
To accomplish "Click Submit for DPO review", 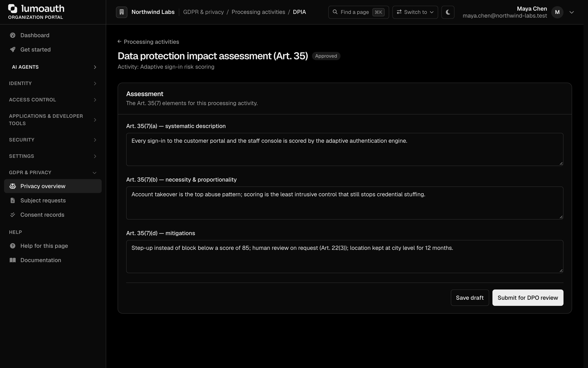I will (528, 298).
